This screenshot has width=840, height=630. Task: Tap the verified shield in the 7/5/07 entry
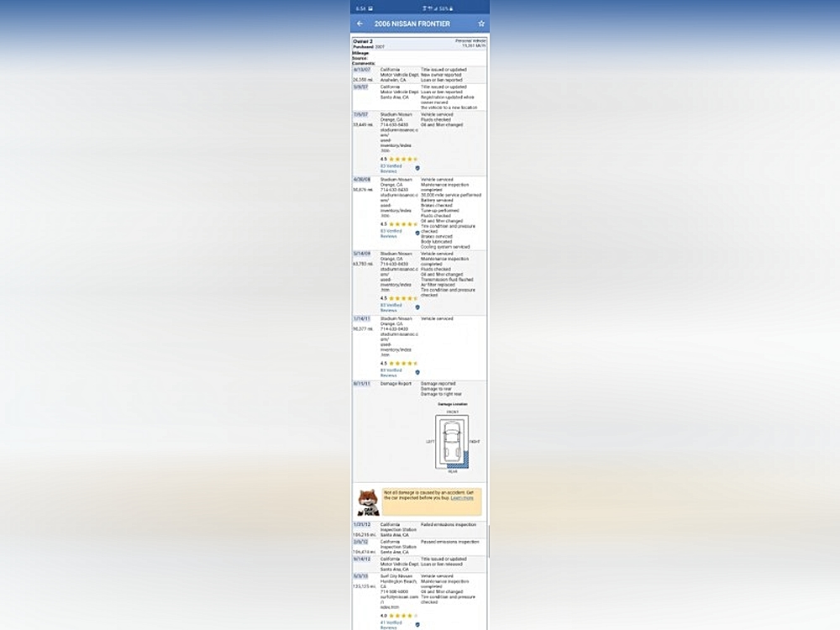(x=417, y=168)
